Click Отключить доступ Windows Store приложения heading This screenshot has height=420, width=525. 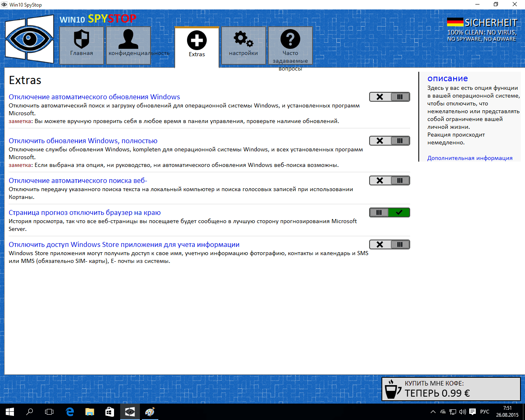pos(124,244)
